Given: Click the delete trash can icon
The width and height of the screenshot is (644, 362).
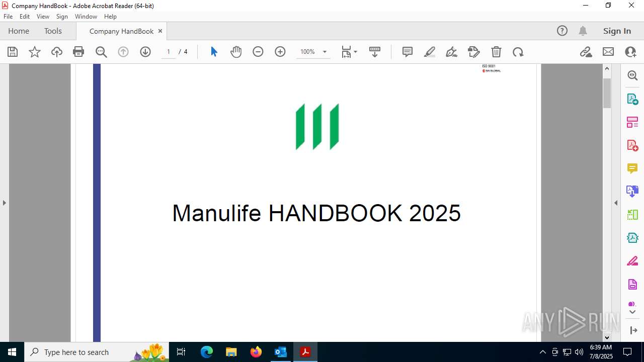Looking at the screenshot, I should pos(496,52).
